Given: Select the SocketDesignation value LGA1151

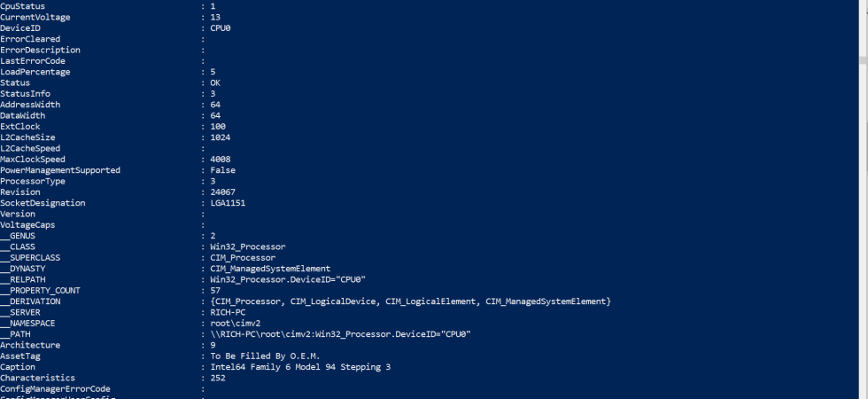Looking at the screenshot, I should point(228,203).
